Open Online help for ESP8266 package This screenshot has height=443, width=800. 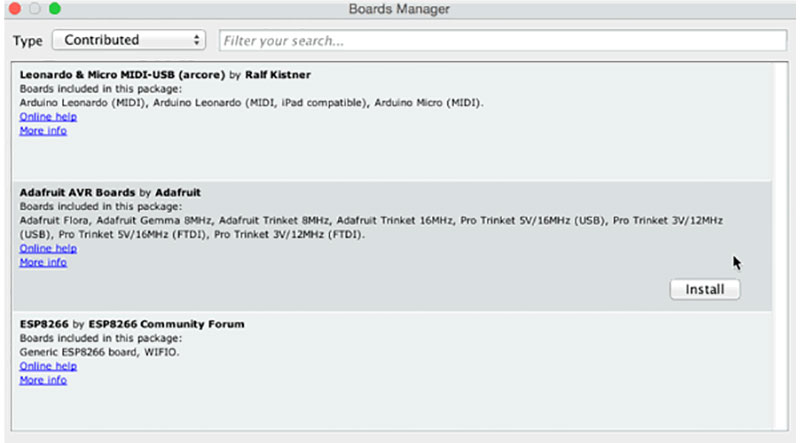48,367
